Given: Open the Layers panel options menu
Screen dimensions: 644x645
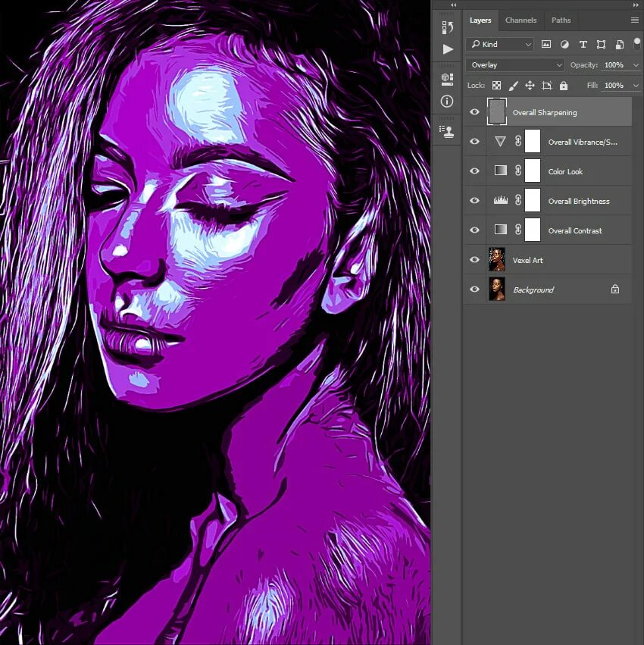Looking at the screenshot, I should coord(635,20).
